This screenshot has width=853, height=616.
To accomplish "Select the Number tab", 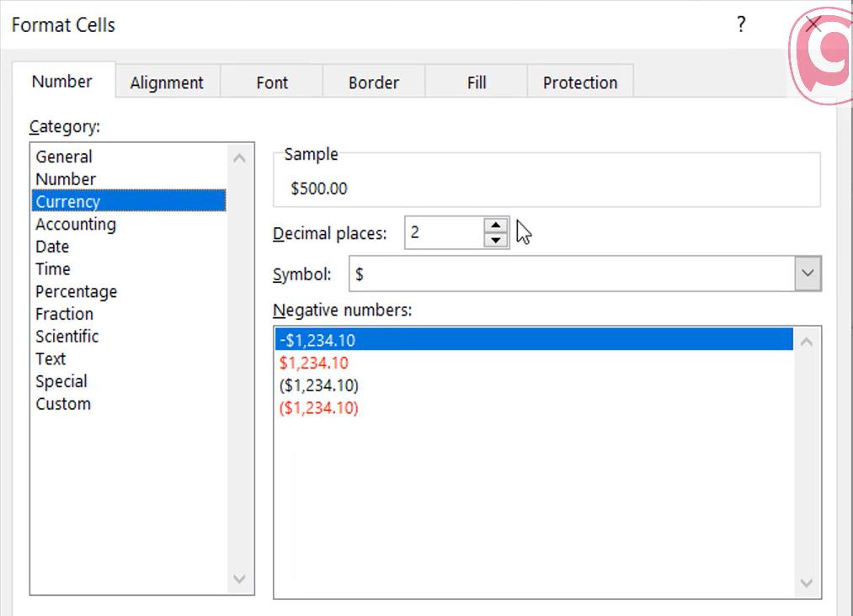I will tap(62, 81).
